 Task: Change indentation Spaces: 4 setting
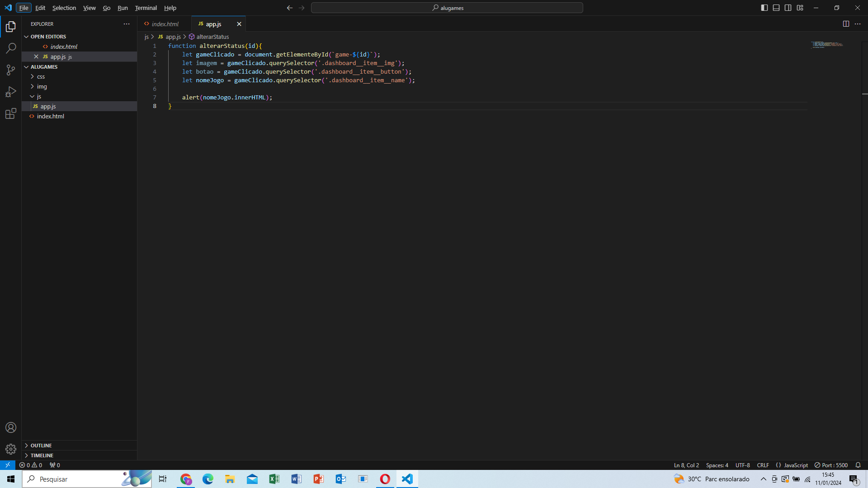[717, 465]
